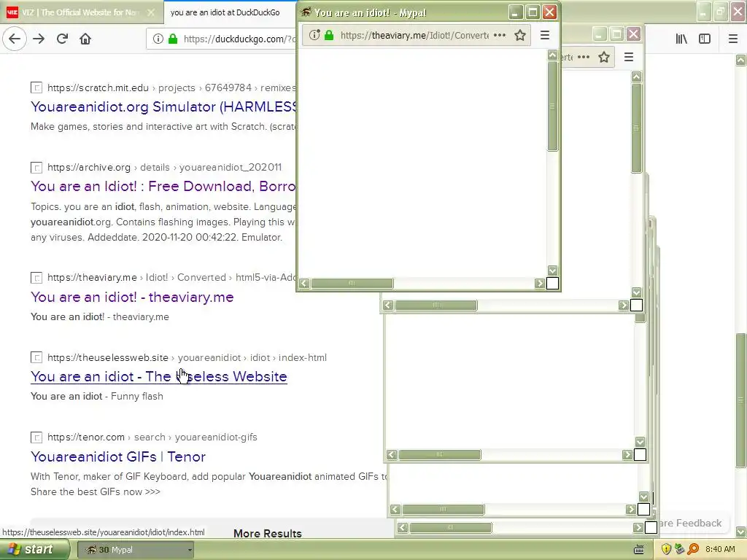The width and height of the screenshot is (747, 560).
Task: Show site information icon in DuckDuckGo address bar
Action: coord(158,39)
